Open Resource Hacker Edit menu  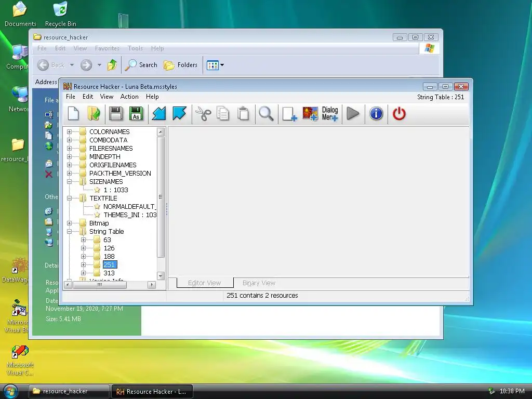click(x=87, y=97)
